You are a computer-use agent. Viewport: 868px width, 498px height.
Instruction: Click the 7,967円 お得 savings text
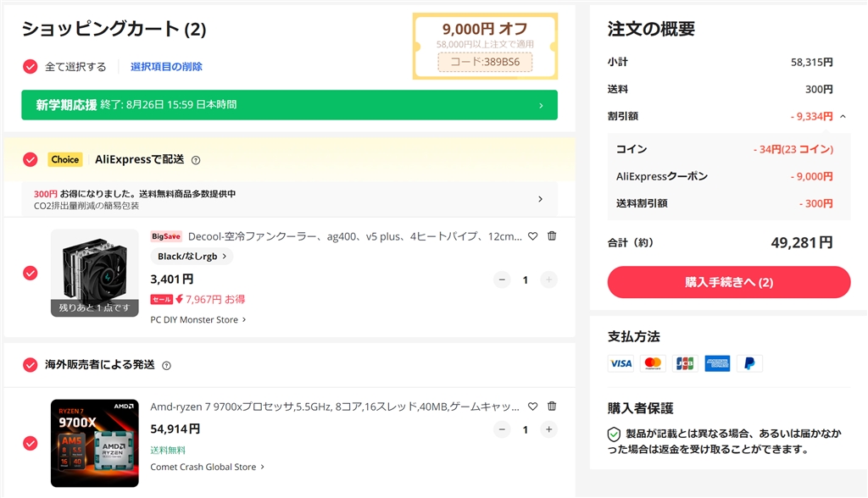214,299
